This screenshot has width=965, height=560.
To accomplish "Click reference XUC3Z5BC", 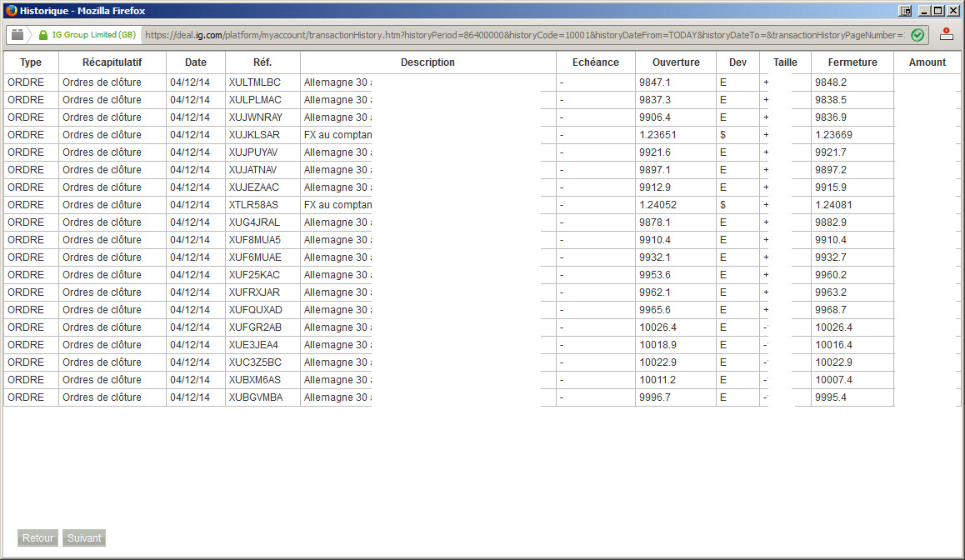I will pyautogui.click(x=255, y=363).
